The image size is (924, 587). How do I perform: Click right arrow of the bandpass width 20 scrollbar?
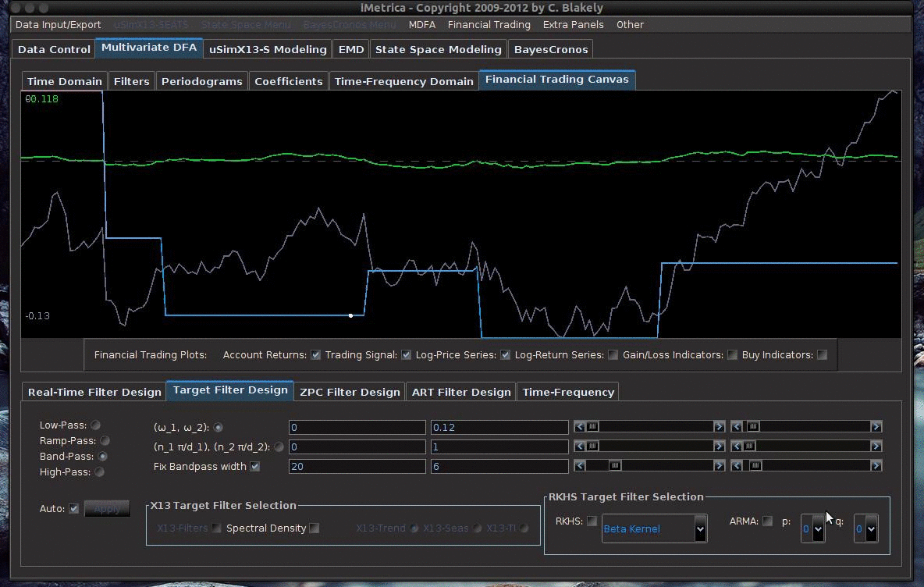tap(719, 466)
